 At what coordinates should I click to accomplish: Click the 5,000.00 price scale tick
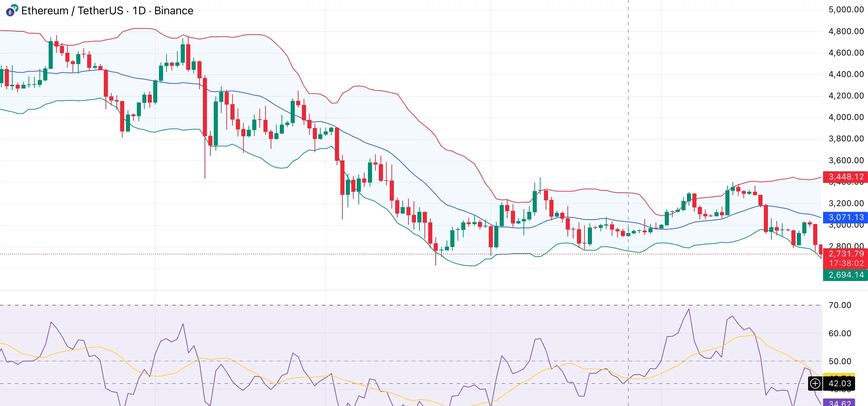[846, 10]
